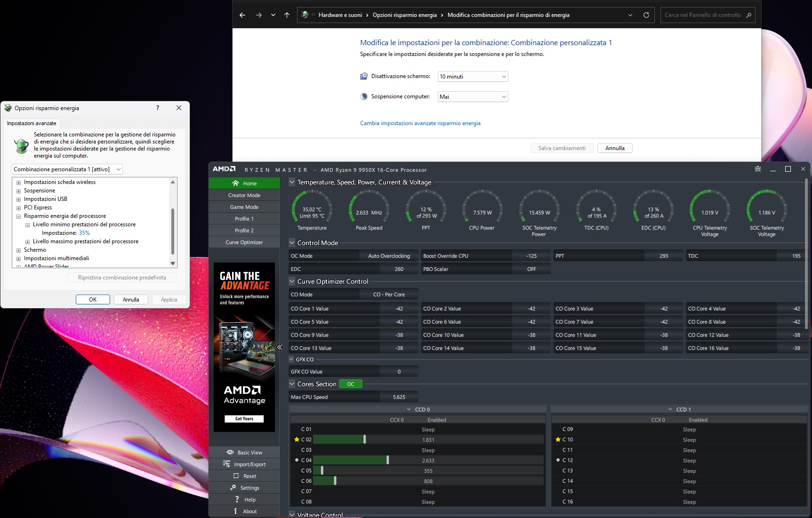Select Game Mode in Ryzen Master

pos(244,207)
